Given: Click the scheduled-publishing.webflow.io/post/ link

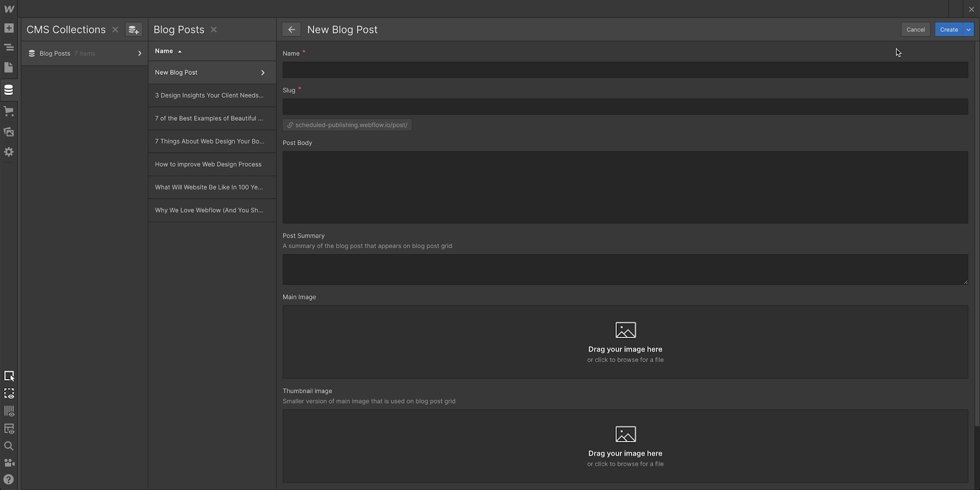Looking at the screenshot, I should coord(347,125).
